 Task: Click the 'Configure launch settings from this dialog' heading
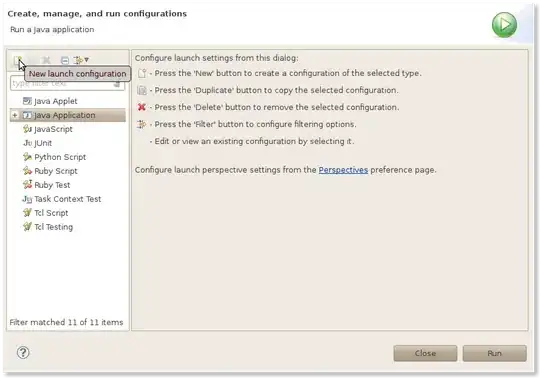[x=217, y=58]
